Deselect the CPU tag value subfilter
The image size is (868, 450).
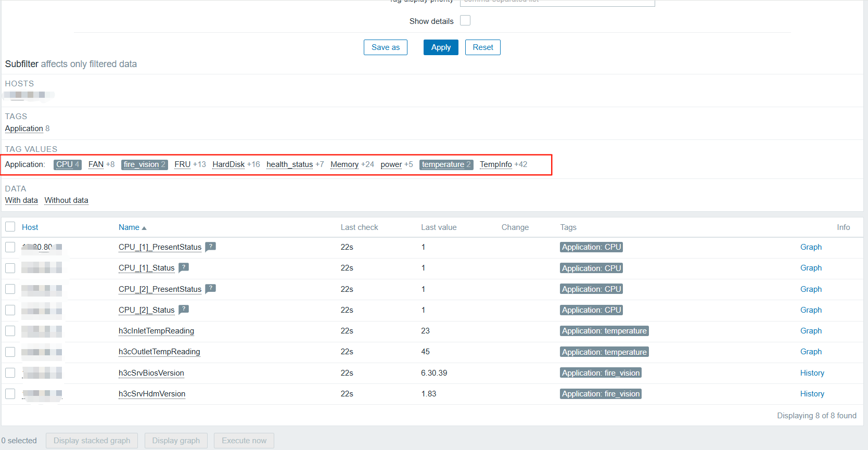[65, 164]
